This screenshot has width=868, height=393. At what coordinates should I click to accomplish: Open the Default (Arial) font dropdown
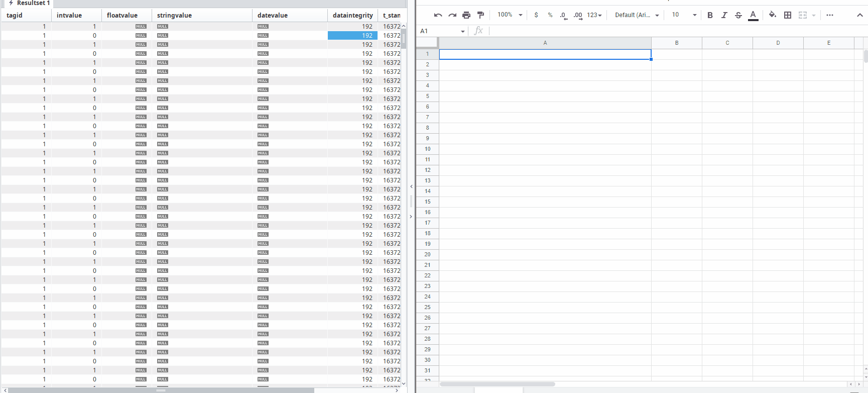click(637, 15)
